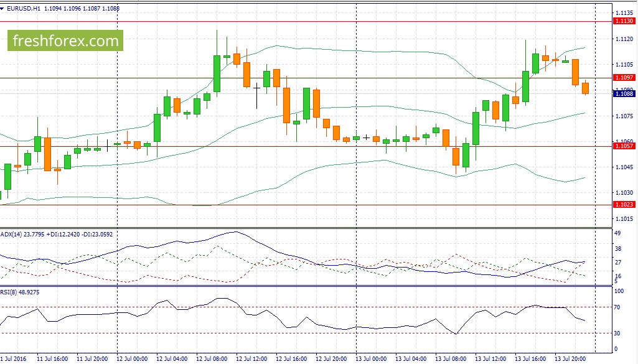The width and height of the screenshot is (638, 364).
Task: Click the RSI 30 oversold level label
Action: click(617, 334)
